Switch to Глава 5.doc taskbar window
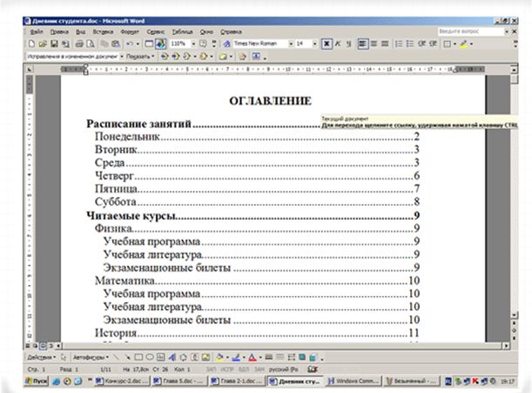 tap(179, 381)
